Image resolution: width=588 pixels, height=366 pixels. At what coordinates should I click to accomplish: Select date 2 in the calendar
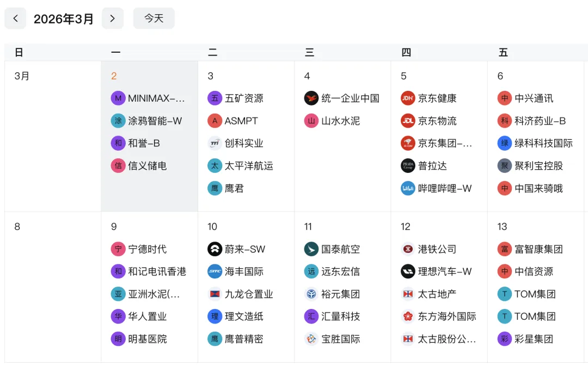pyautogui.click(x=114, y=76)
